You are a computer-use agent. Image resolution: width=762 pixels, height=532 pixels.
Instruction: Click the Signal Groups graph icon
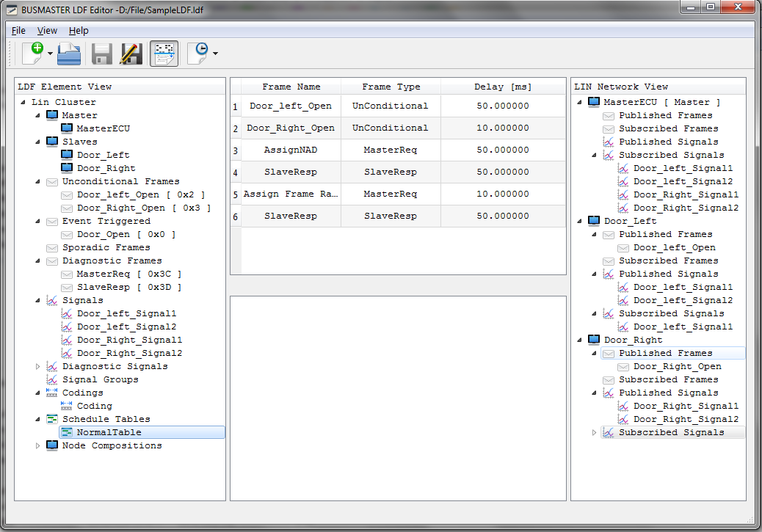(52, 379)
